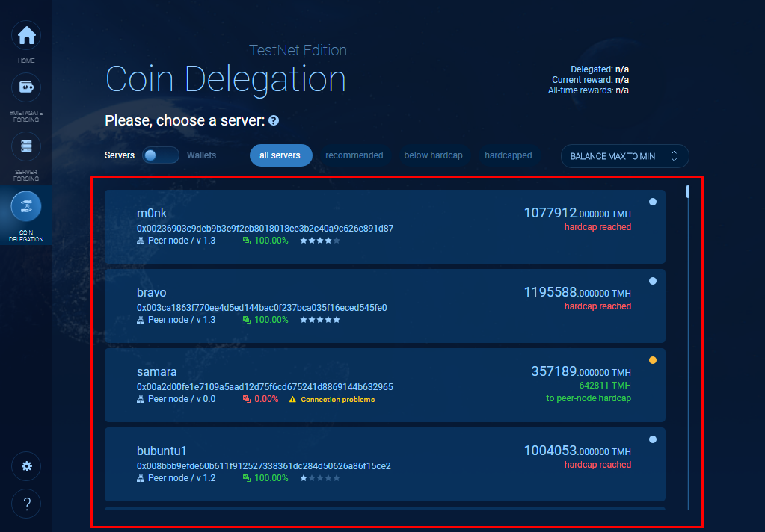Click the green uptime icon on the bubuntu1 row
The height and width of the screenshot is (532, 765).
[247, 478]
